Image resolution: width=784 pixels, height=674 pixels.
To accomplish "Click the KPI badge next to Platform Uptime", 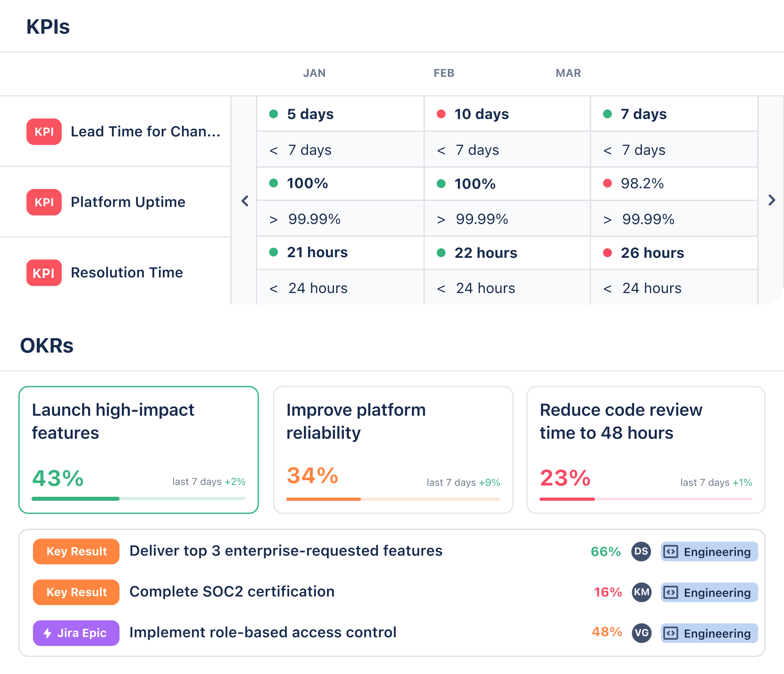I will pos(44,202).
